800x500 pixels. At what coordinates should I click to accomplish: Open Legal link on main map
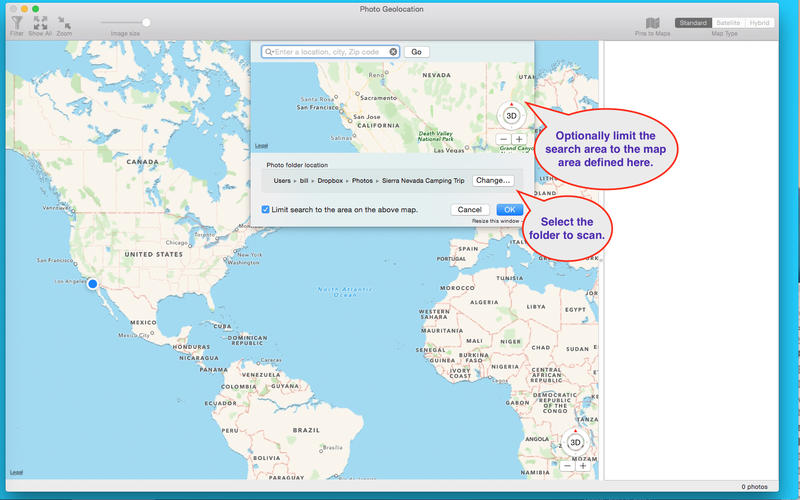tap(16, 472)
